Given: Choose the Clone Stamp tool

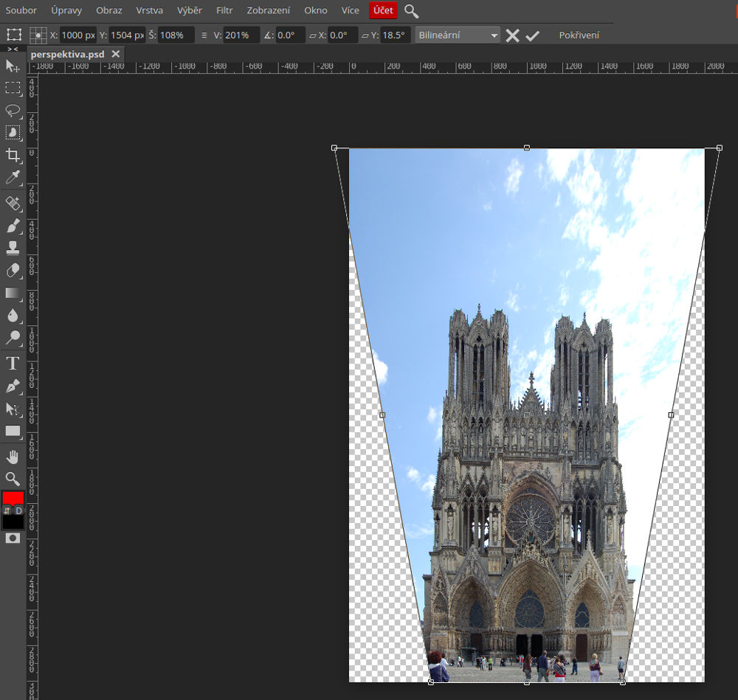Looking at the screenshot, I should click(13, 248).
